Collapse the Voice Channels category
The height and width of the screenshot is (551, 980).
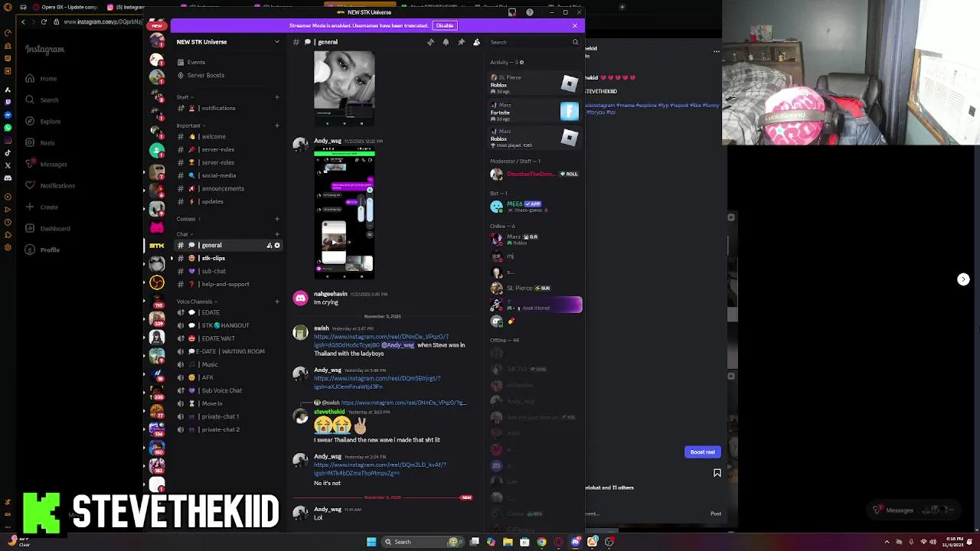click(x=197, y=302)
